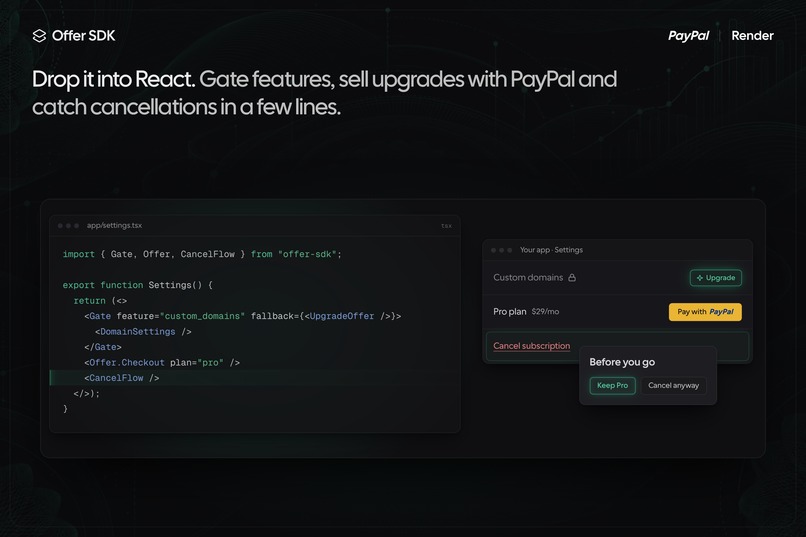The width and height of the screenshot is (806, 537).
Task: Choose Keep Pro in the dialog
Action: tap(612, 385)
